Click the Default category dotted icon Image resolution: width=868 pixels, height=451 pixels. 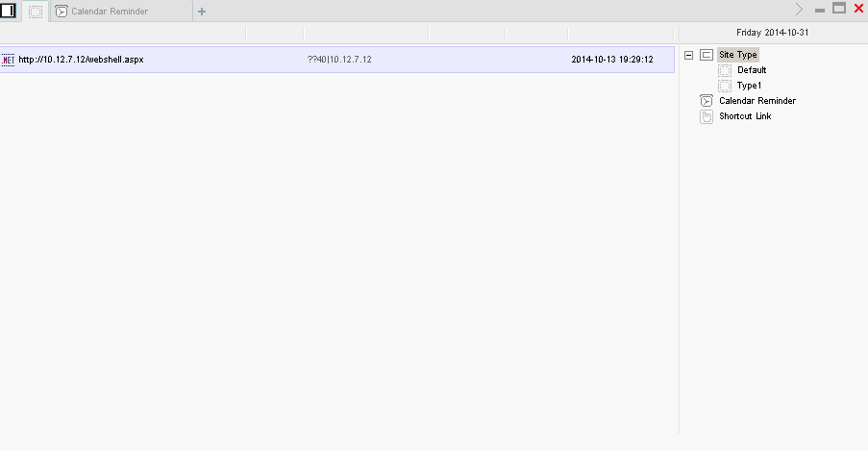point(725,70)
